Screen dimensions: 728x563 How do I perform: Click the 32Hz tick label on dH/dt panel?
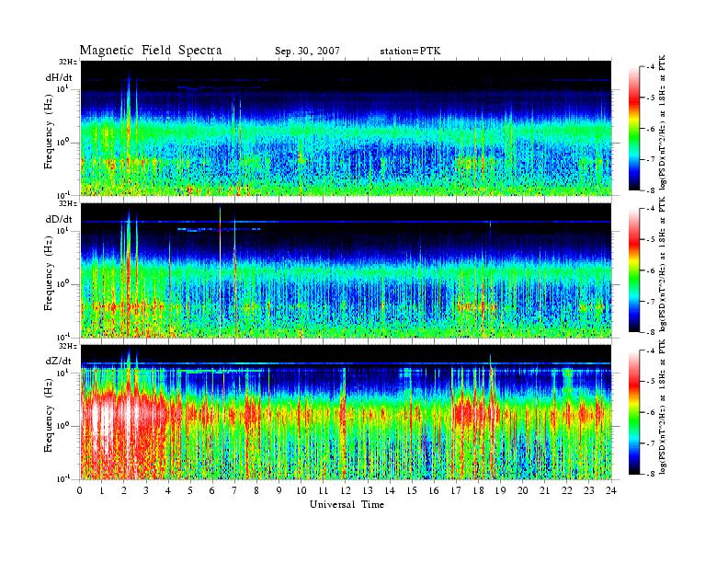click(68, 62)
